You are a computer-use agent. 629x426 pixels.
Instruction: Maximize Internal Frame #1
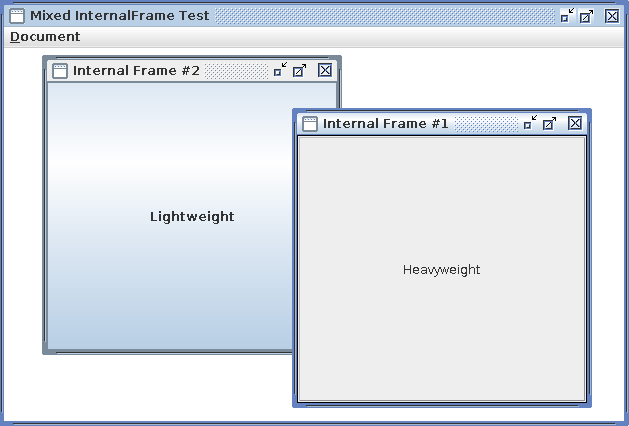point(550,123)
